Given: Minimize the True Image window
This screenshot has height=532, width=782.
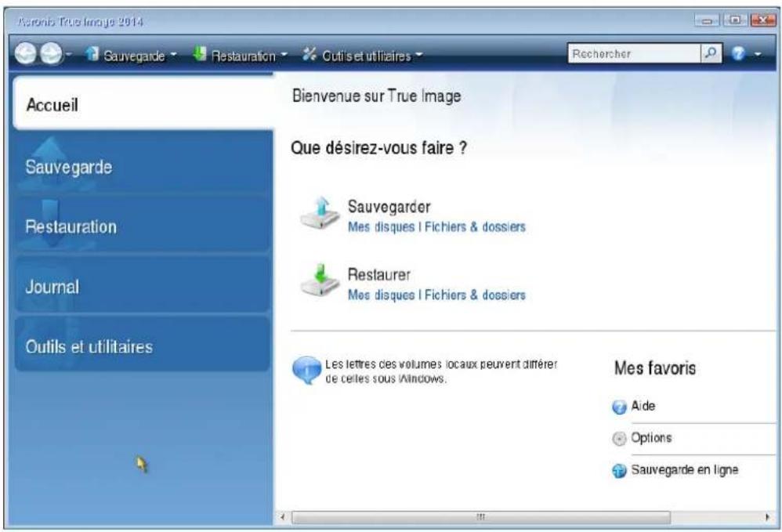Looking at the screenshot, I should tap(708, 21).
